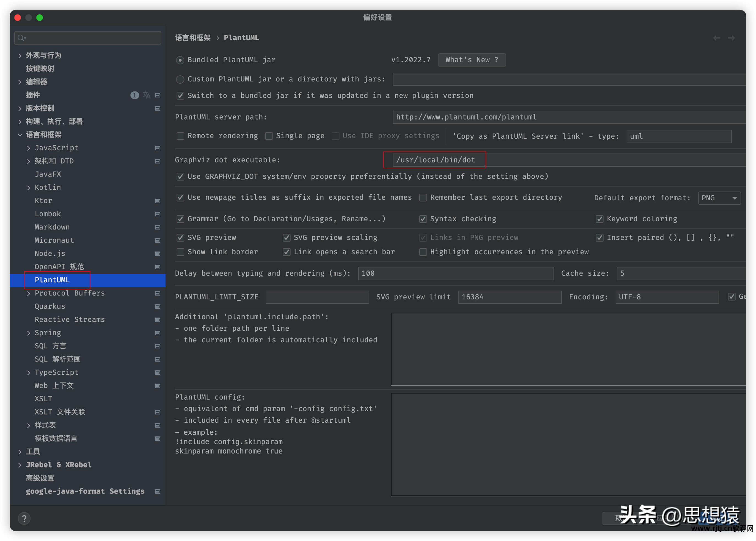Select Custom PlantUML jar radio button
Viewport: 756px width, 541px height.
pos(180,79)
